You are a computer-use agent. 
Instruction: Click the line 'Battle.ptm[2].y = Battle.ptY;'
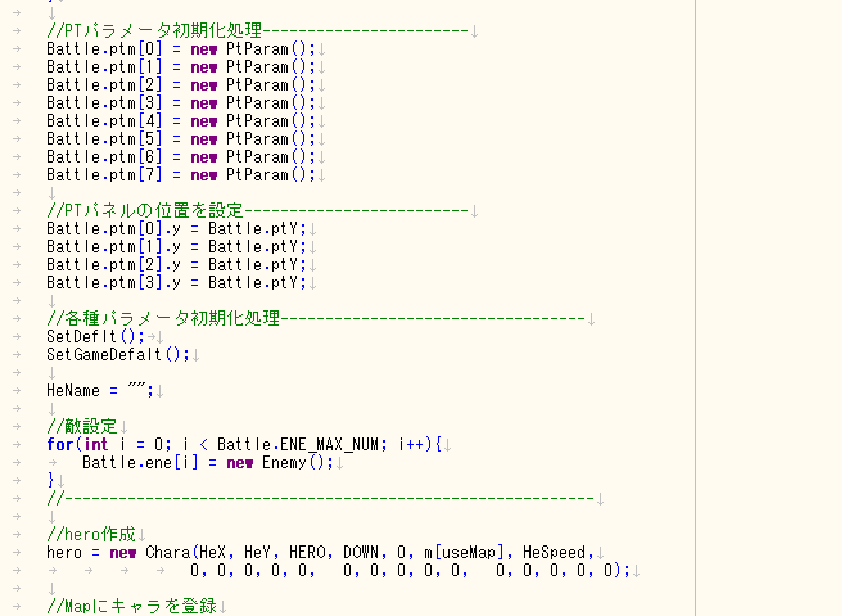pyautogui.click(x=177, y=265)
